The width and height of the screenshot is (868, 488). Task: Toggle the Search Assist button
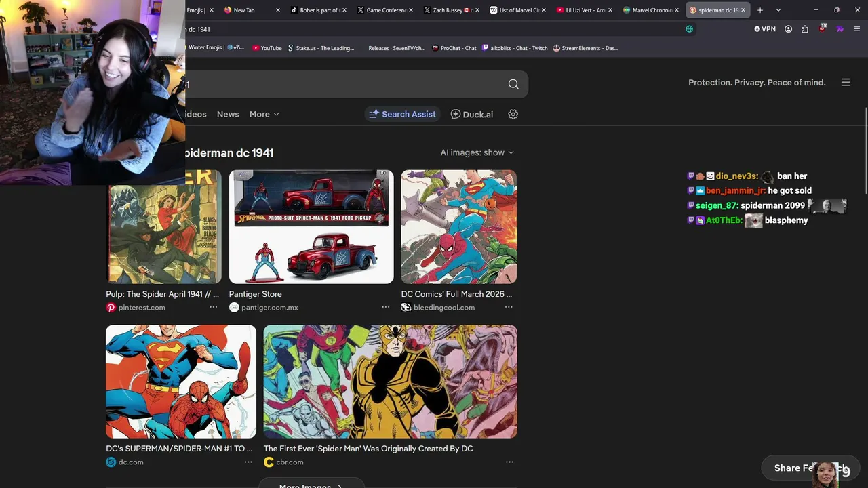[402, 115]
